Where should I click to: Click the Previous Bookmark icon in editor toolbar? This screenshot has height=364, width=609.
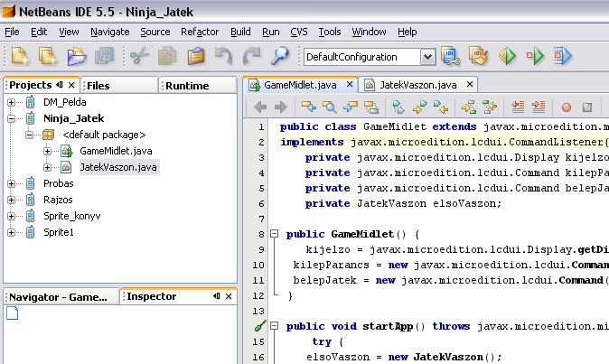click(x=440, y=107)
